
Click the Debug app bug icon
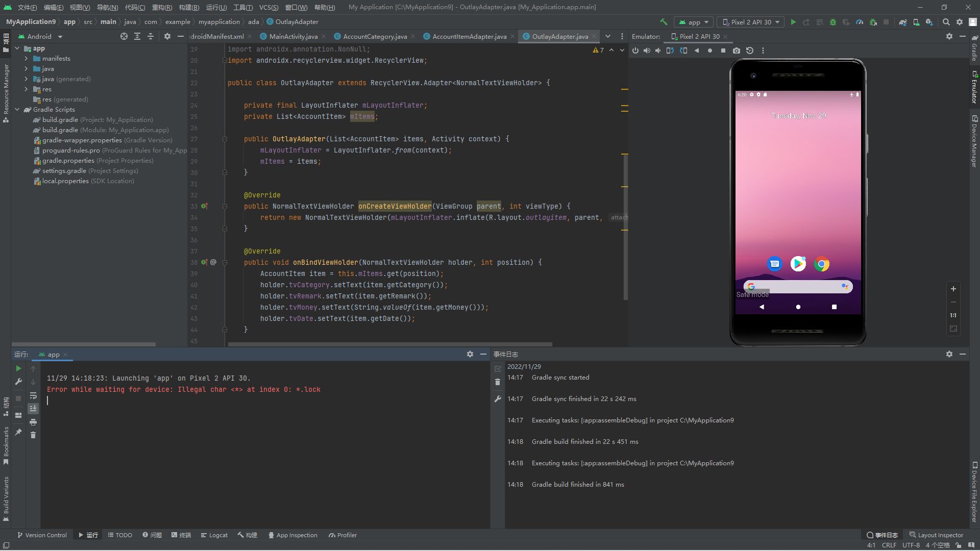(x=833, y=22)
